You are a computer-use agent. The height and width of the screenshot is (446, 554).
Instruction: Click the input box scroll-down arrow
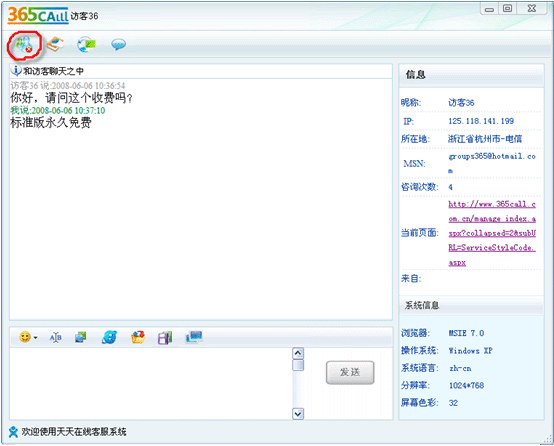point(298,414)
